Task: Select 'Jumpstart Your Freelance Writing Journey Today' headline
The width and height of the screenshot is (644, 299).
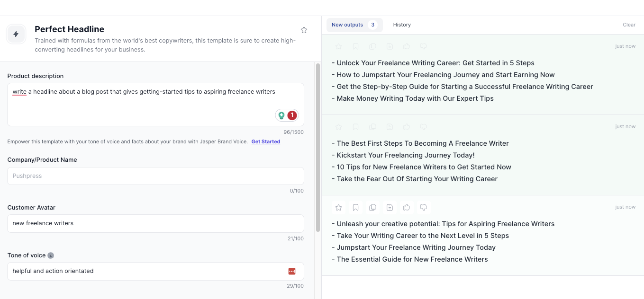Action: 414,247
